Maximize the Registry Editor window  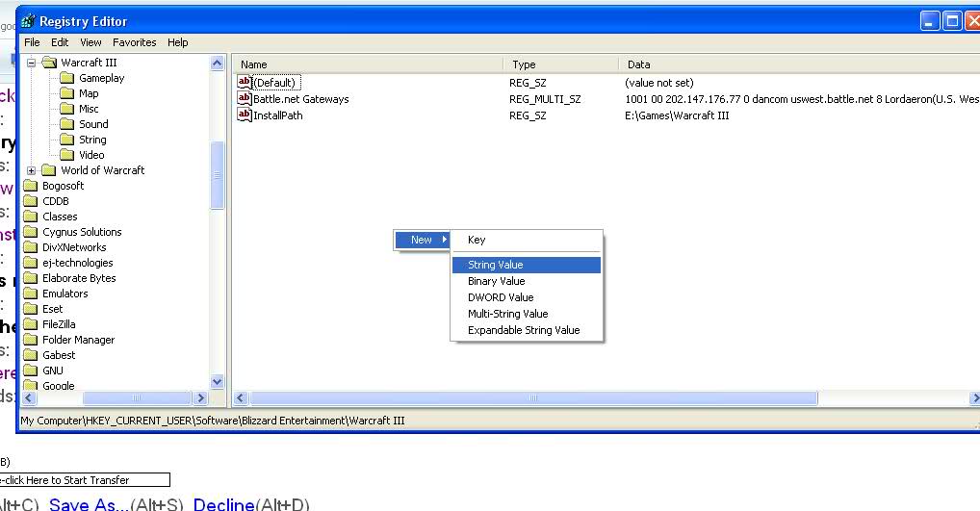[952, 21]
